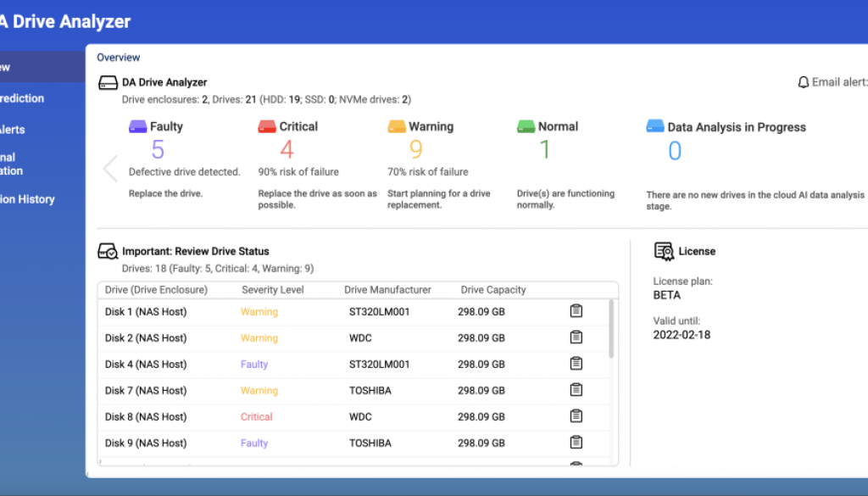868x496 pixels.
Task: Open details clipboard icon for Disk 4
Action: [x=576, y=363]
